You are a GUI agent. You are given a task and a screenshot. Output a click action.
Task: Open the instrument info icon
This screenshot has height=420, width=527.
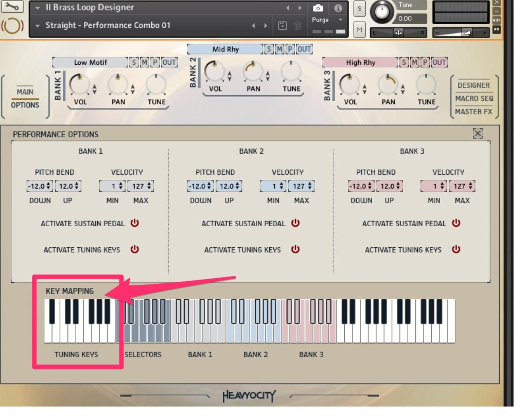[338, 8]
